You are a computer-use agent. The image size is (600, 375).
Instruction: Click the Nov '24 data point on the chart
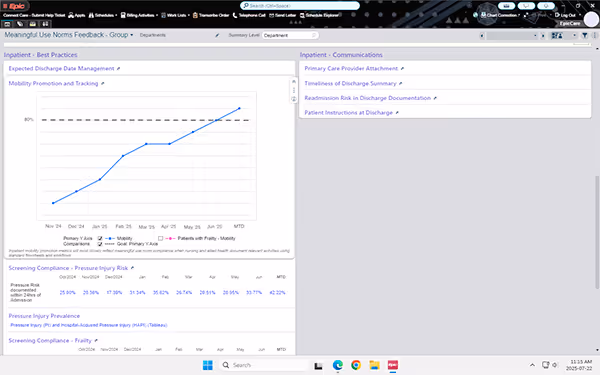(x=53, y=203)
